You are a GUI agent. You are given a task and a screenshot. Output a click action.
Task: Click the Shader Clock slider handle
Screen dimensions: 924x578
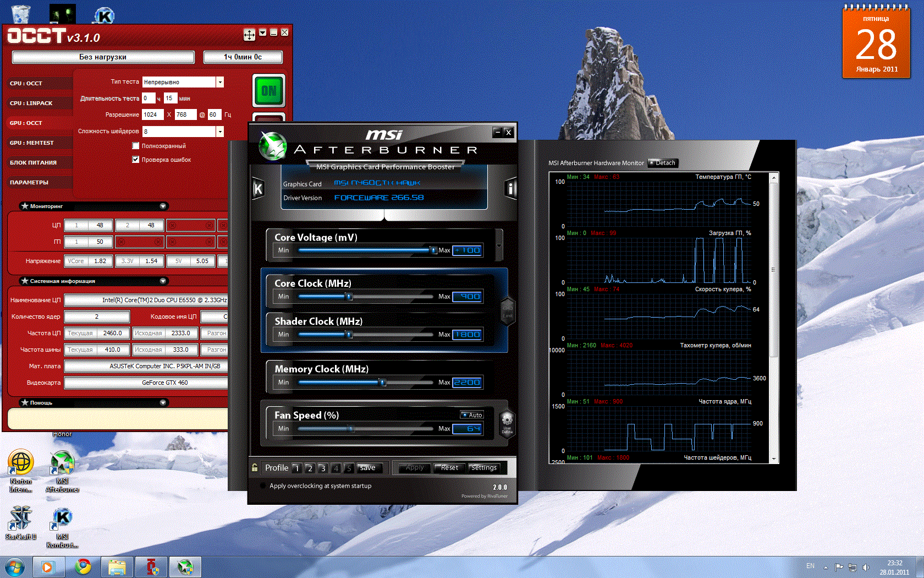[348, 335]
